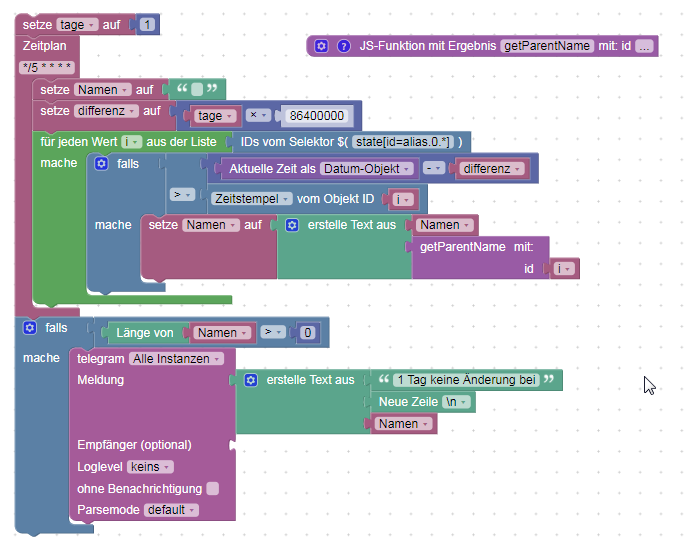Screen dimensions: 695x537
Task: Click the 'Parsemode' label
Action: coord(109,510)
